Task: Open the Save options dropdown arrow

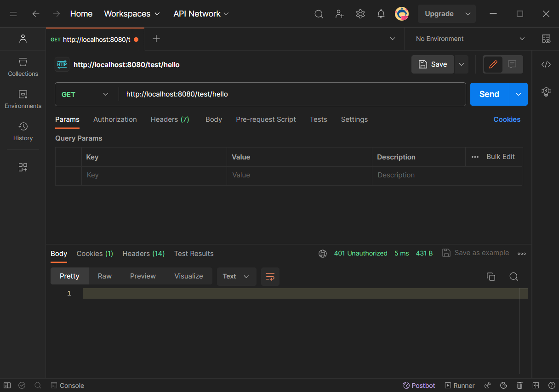Action: tap(462, 64)
